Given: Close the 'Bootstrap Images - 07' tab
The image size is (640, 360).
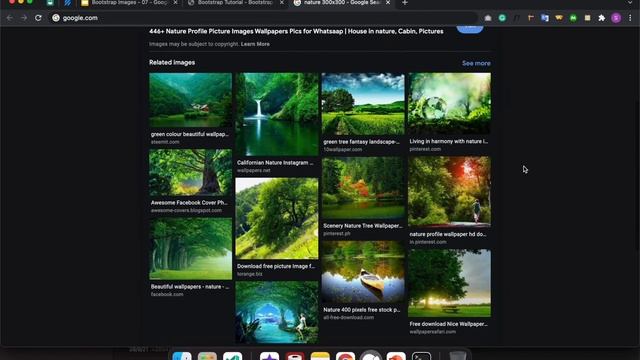Looking at the screenshot, I should click(x=176, y=2).
